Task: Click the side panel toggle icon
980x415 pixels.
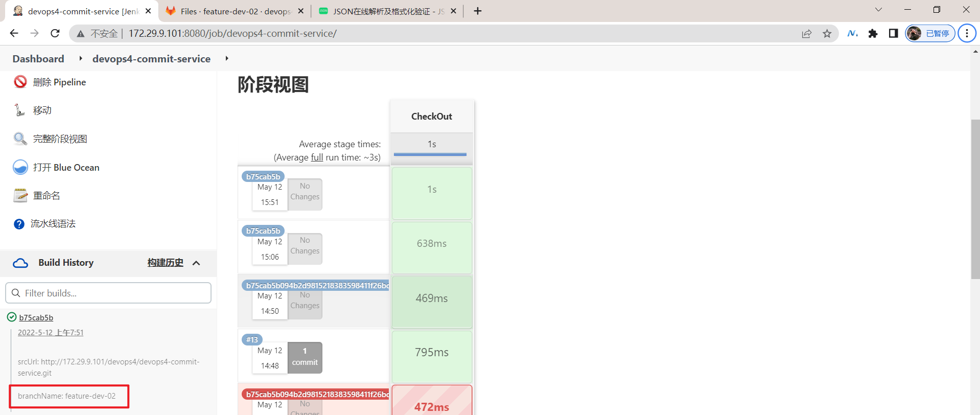Action: pos(893,33)
